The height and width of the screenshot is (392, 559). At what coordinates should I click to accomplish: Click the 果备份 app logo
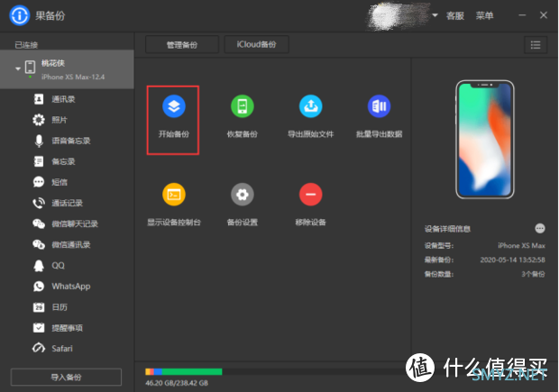coord(19,15)
